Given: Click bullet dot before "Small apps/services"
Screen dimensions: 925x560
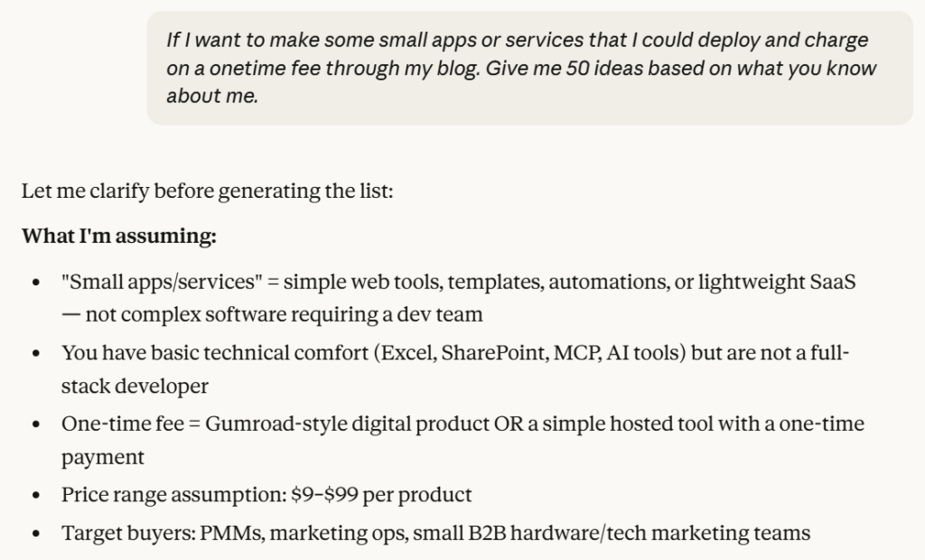Looking at the screenshot, I should point(35,283).
